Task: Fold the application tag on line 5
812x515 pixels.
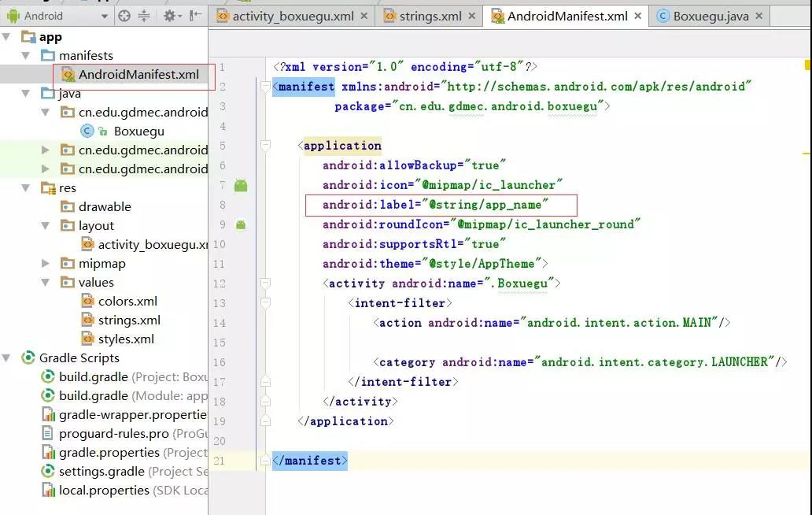Action: 265,145
